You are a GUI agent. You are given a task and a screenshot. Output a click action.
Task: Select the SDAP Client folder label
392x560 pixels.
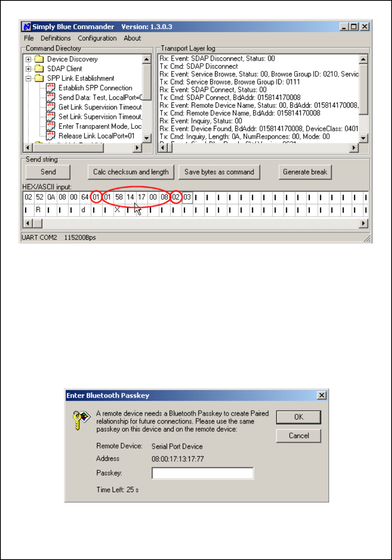(64, 69)
